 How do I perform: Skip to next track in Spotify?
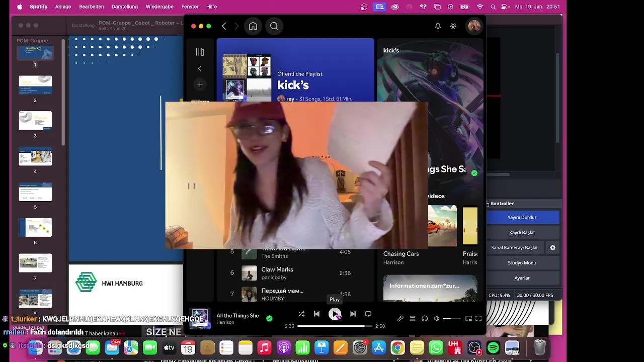click(353, 314)
